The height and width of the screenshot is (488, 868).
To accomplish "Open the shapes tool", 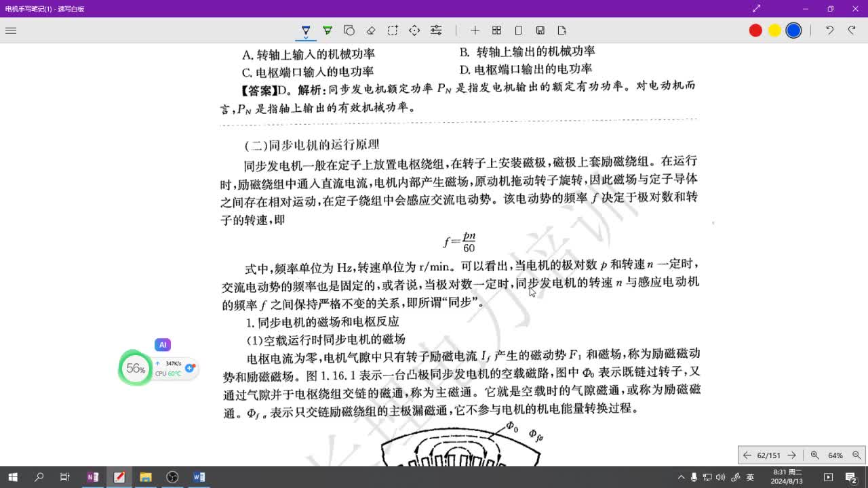I will [349, 30].
